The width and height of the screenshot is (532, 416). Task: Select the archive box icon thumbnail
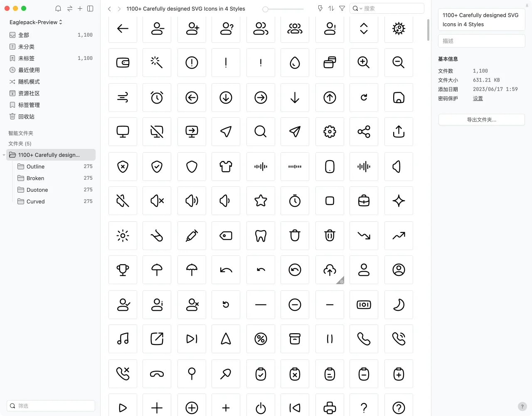(295, 339)
